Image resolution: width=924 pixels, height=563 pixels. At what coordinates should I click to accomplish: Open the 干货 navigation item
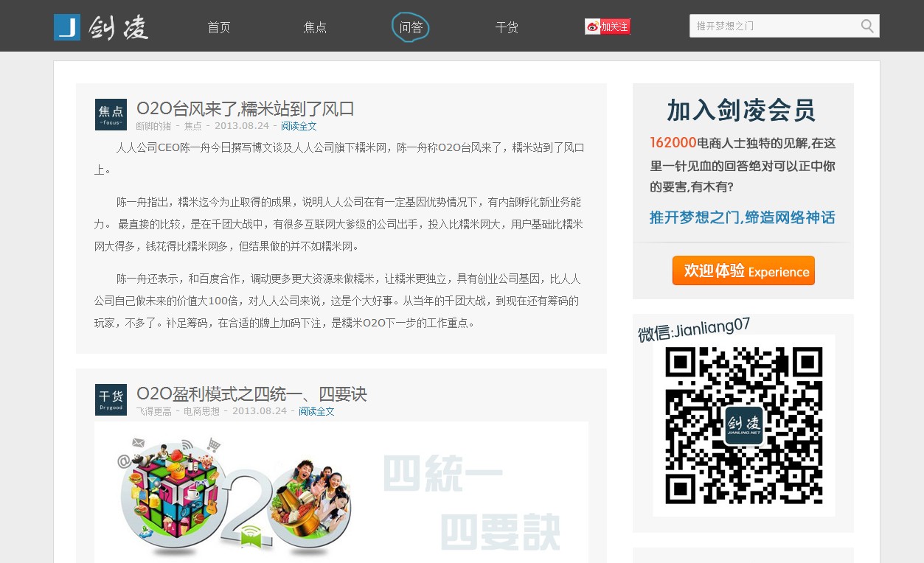[x=507, y=27]
